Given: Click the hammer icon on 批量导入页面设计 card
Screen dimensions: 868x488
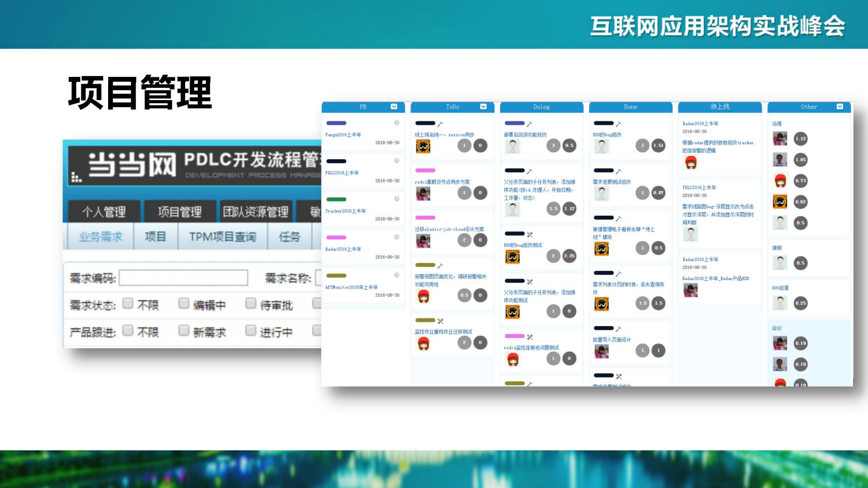Looking at the screenshot, I should click(x=618, y=330).
